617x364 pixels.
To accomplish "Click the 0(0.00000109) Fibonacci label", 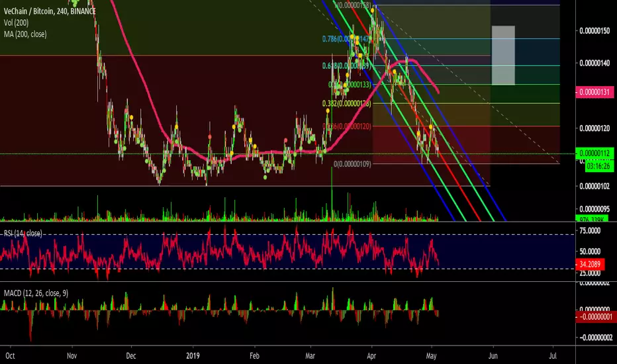I will [x=352, y=163].
